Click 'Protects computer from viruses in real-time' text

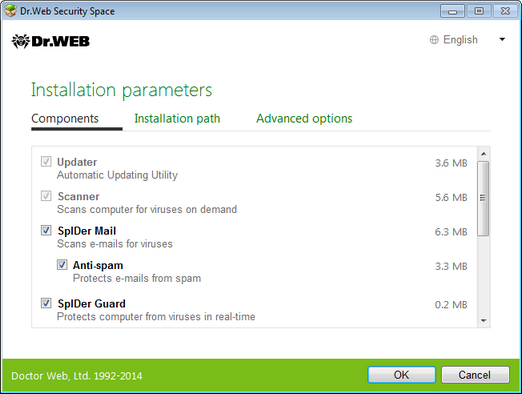pyautogui.click(x=156, y=317)
